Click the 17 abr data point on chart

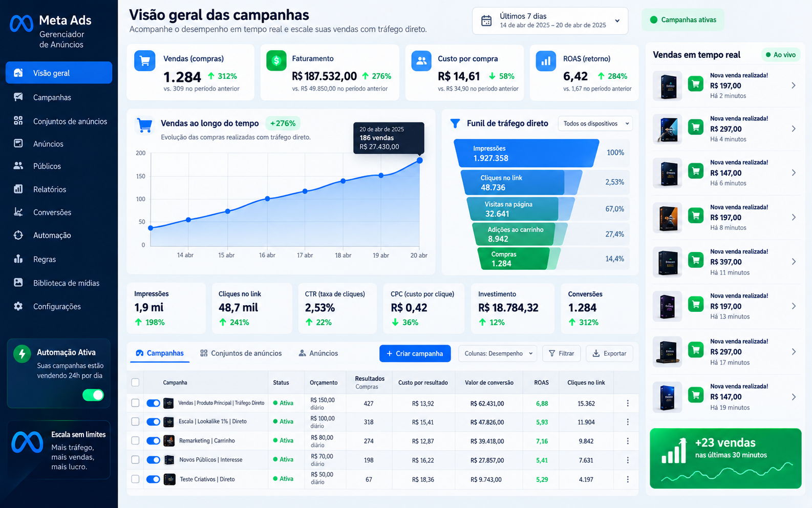pyautogui.click(x=305, y=191)
